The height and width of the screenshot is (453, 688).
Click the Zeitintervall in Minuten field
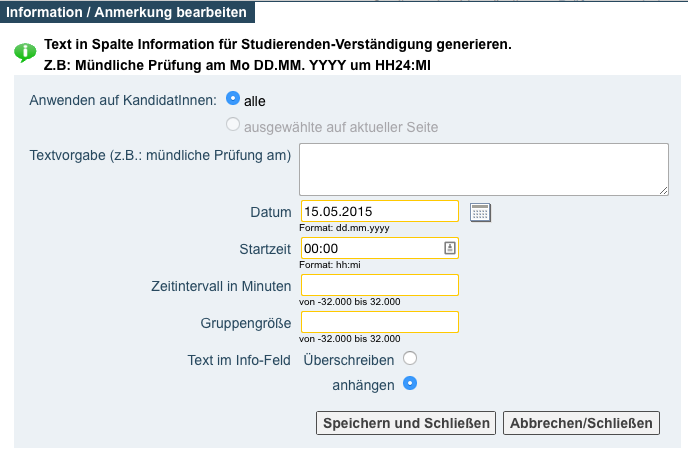[x=380, y=285]
